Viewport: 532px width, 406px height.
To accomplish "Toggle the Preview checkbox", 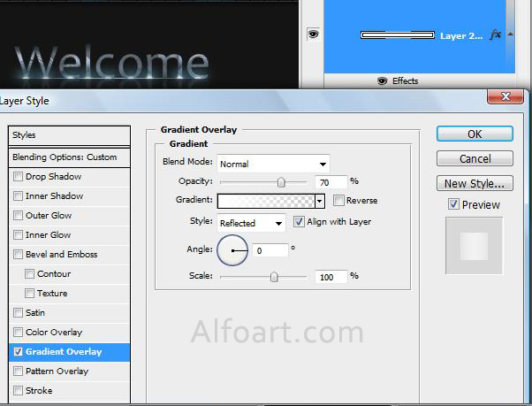I will [453, 204].
